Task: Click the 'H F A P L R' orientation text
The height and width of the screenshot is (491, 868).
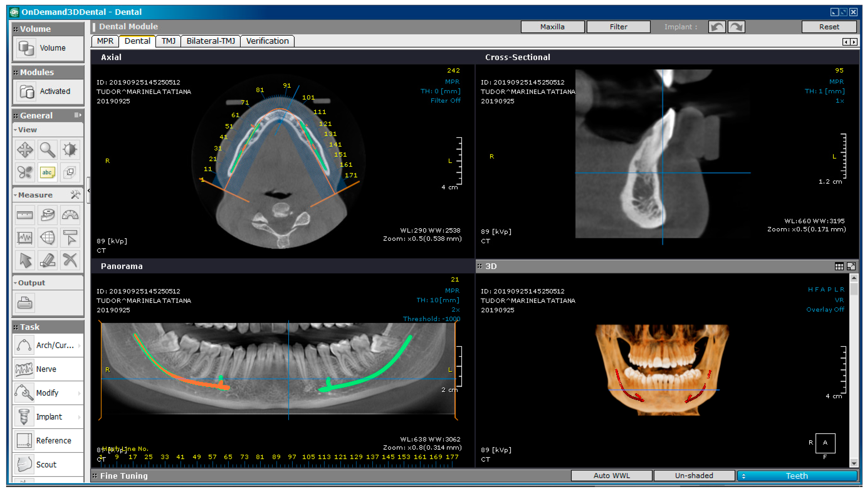Action: click(826, 290)
